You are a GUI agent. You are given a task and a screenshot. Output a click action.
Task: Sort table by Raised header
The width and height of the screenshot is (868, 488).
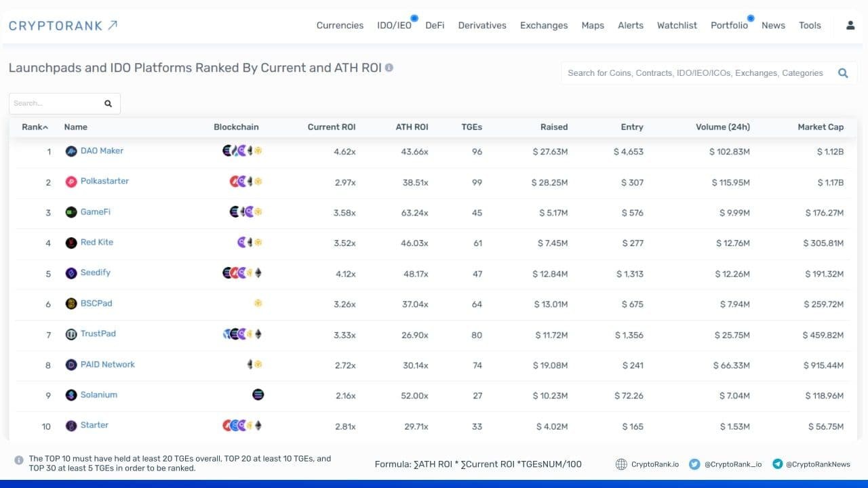[554, 127]
